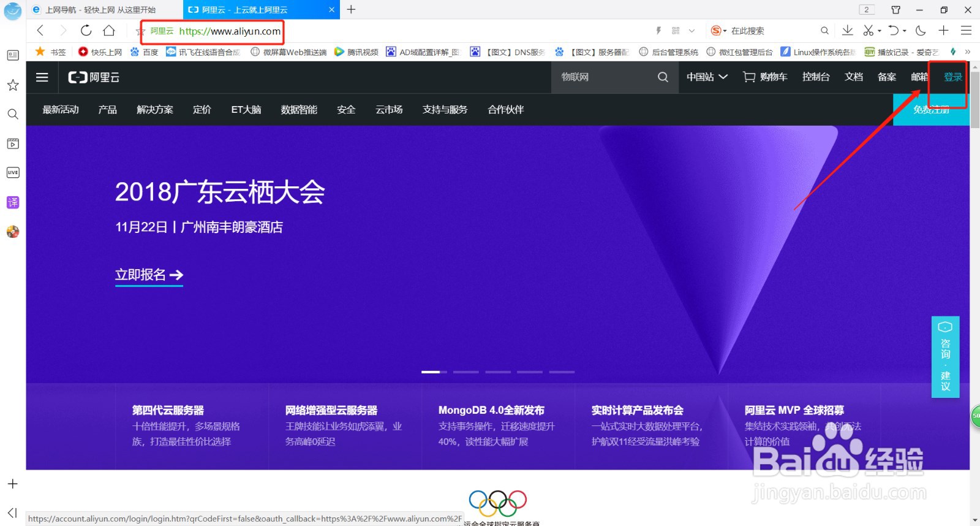980x526 pixels.
Task: Open the 后台管理系统 bookmark
Action: tap(669, 52)
